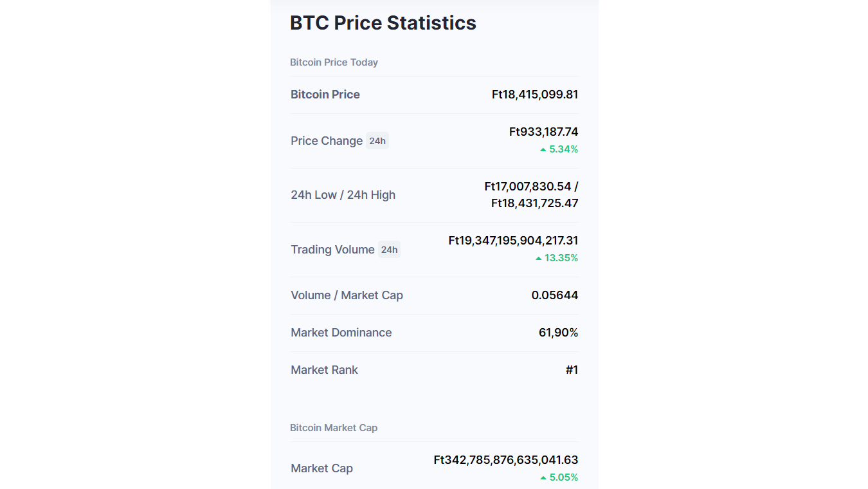This screenshot has height=489, width=868.
Task: Click the 24h Low / 24h High label
Action: (x=343, y=195)
